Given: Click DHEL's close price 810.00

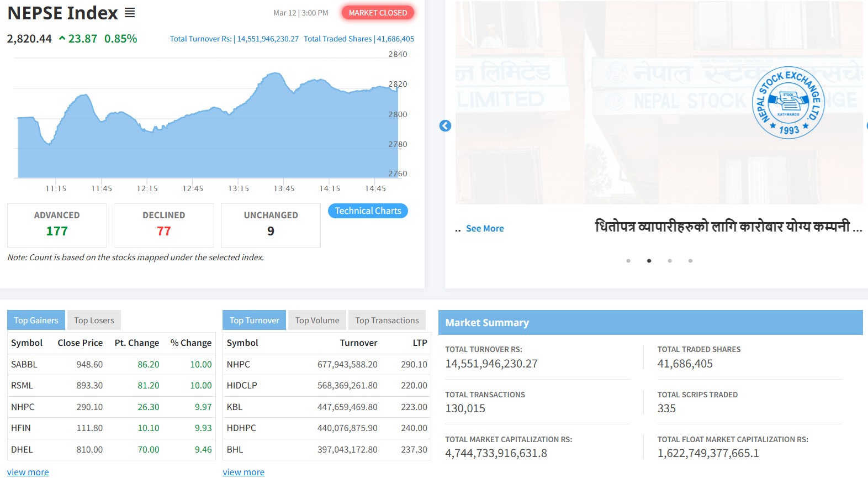Looking at the screenshot, I should click(x=89, y=450).
